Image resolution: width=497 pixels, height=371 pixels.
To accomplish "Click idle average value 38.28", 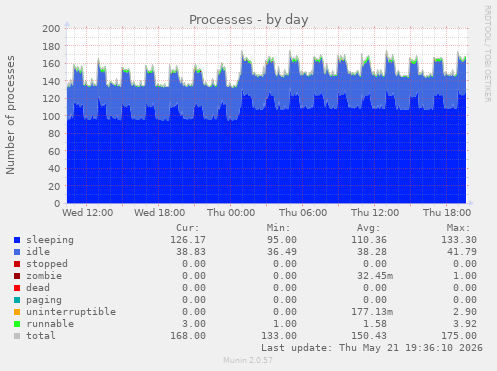I will pos(372,252).
